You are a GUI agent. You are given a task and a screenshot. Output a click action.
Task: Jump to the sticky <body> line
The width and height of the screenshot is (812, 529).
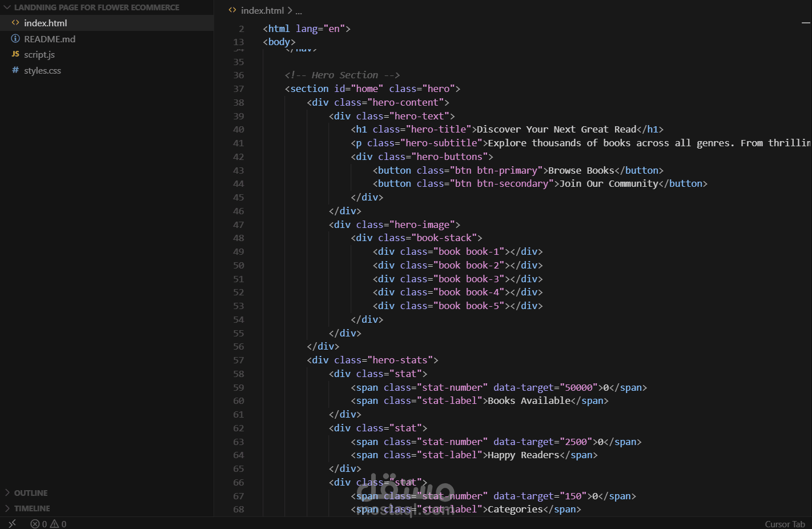[x=279, y=42]
